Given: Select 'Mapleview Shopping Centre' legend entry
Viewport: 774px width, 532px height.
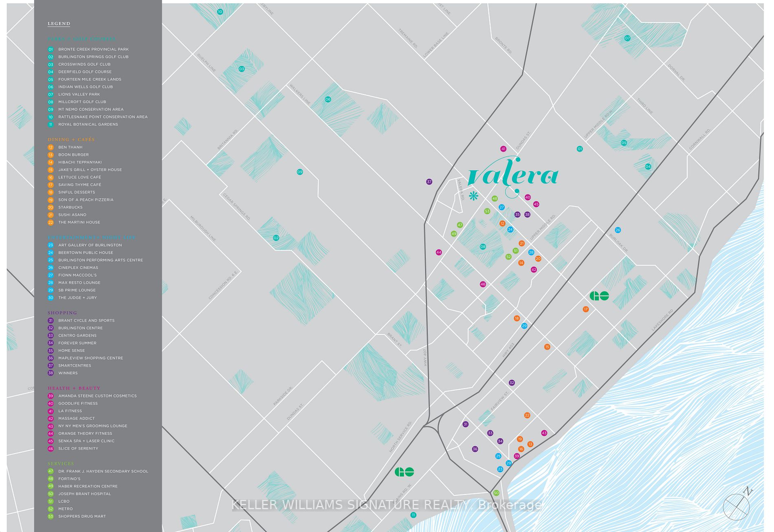Looking at the screenshot, I should pyautogui.click(x=90, y=358).
